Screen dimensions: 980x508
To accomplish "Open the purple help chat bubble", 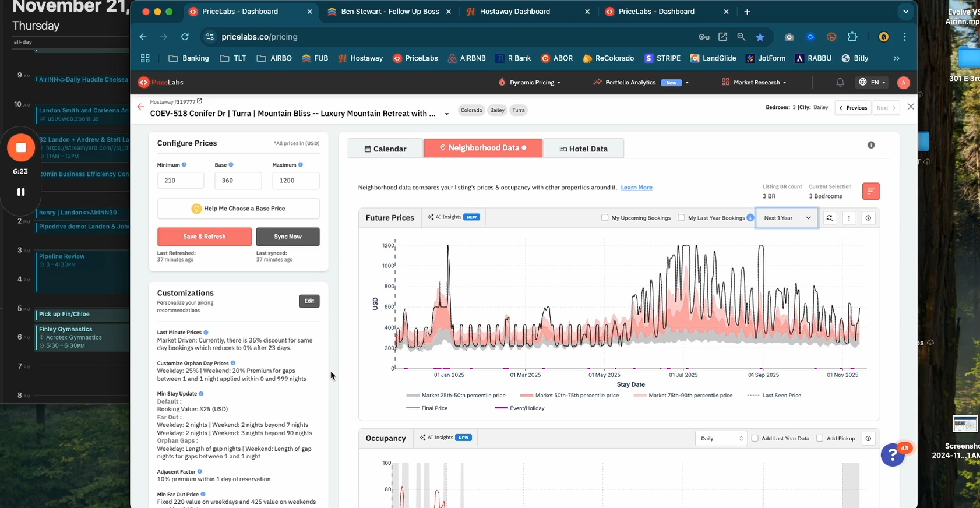I will 892,455.
